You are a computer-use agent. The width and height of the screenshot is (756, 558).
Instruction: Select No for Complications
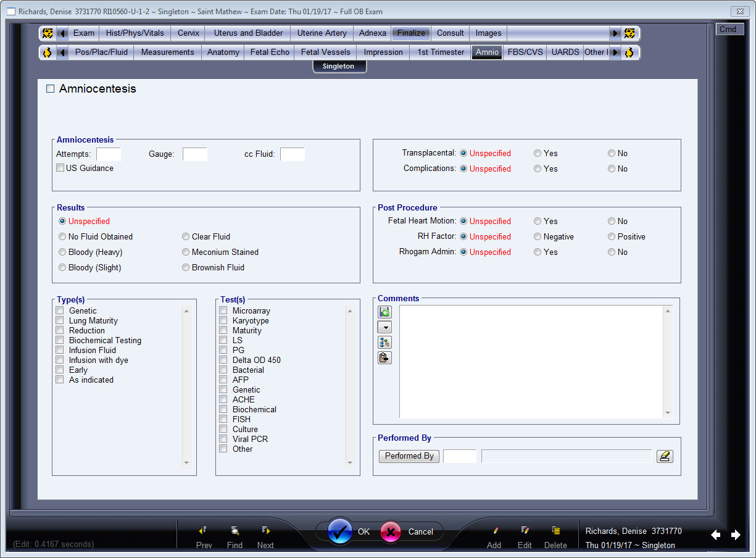point(612,169)
